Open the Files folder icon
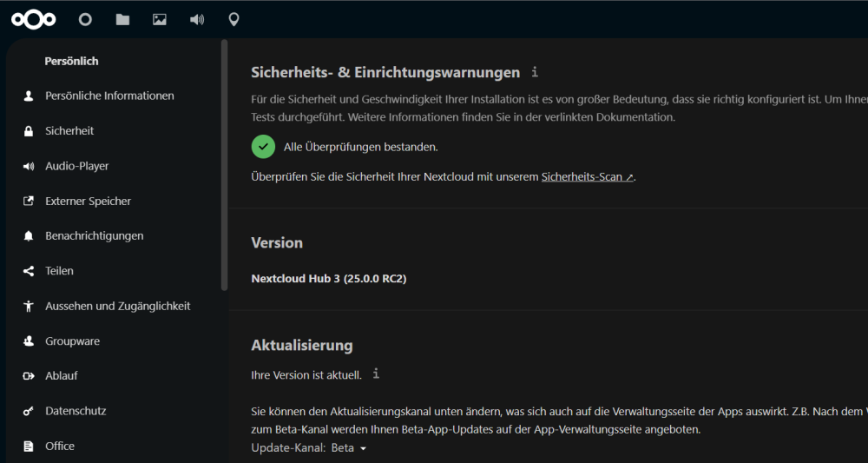The image size is (868, 463). click(122, 20)
